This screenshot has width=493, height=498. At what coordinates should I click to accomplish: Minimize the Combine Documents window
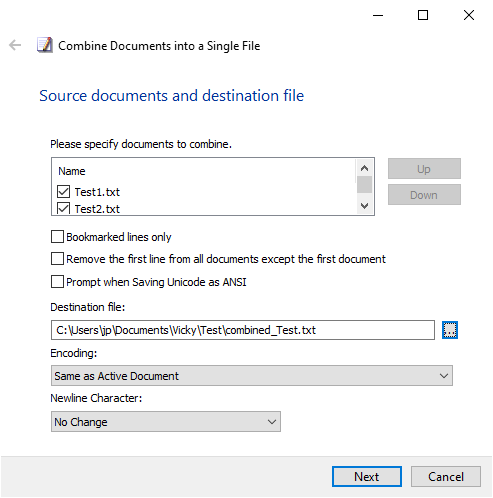pyautogui.click(x=378, y=15)
